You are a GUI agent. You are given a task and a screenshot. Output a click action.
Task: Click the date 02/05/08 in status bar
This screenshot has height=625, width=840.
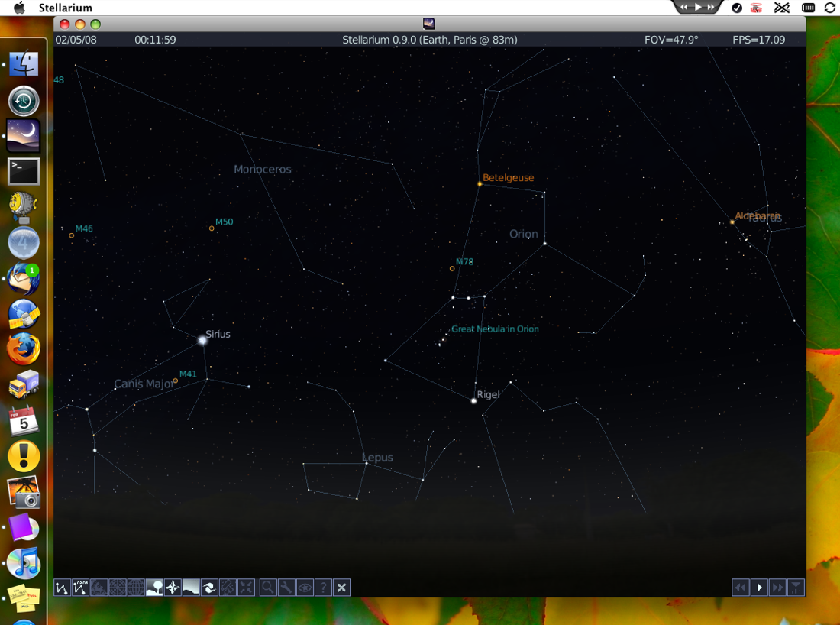[x=76, y=40]
